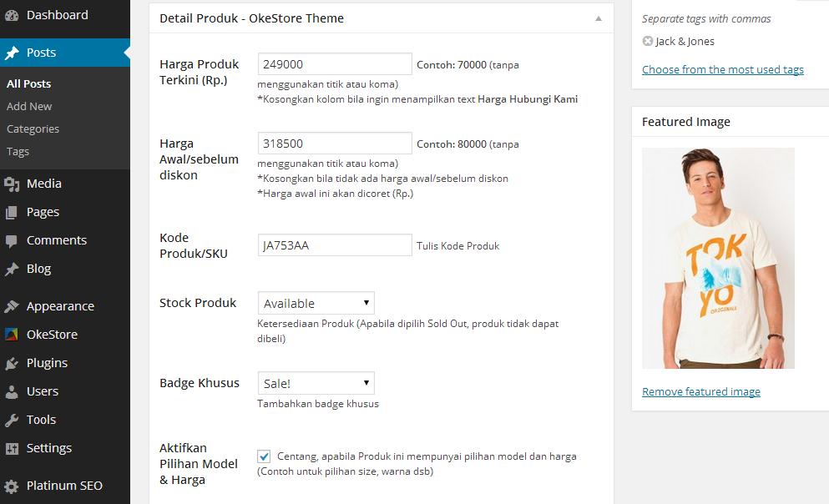Click the Pages icon in sidebar
829x504 pixels.
(12, 212)
